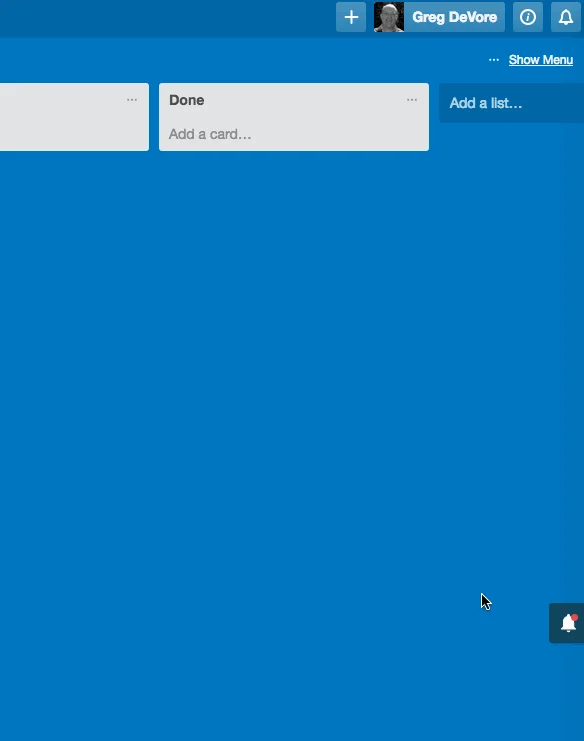Open the Greg DeVore account name menu

pyautogui.click(x=455, y=17)
